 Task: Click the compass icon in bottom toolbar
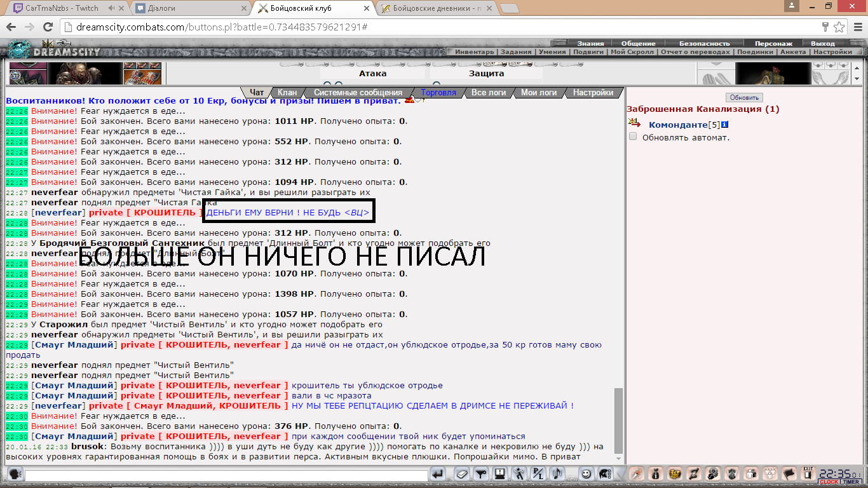(637, 473)
